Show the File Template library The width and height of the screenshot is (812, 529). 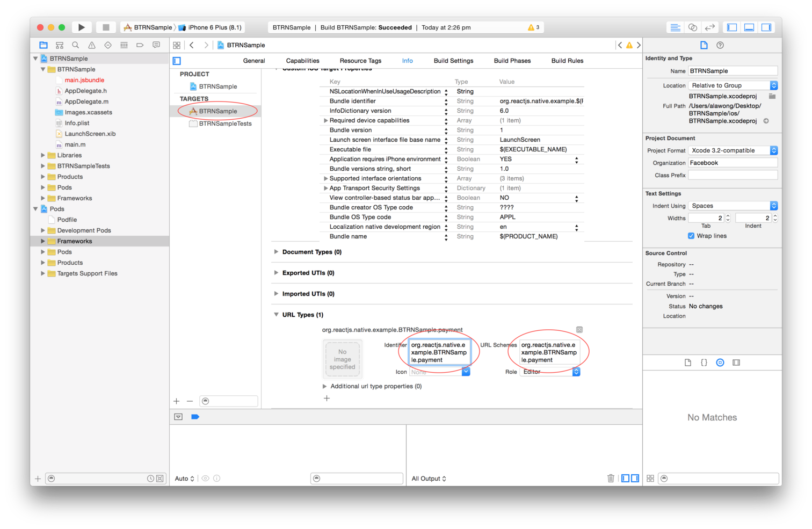[x=688, y=363]
